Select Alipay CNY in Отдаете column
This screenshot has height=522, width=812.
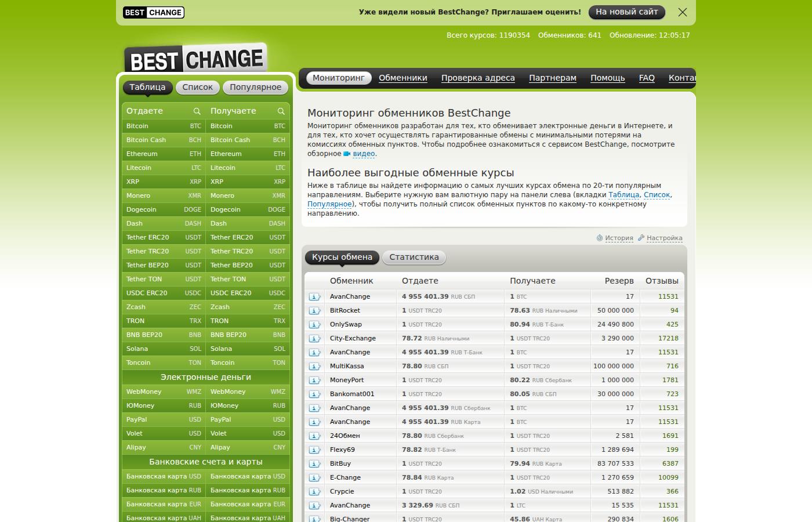(164, 447)
